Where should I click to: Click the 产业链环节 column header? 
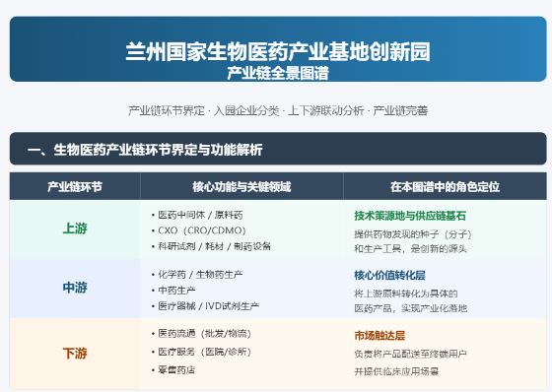click(x=75, y=186)
